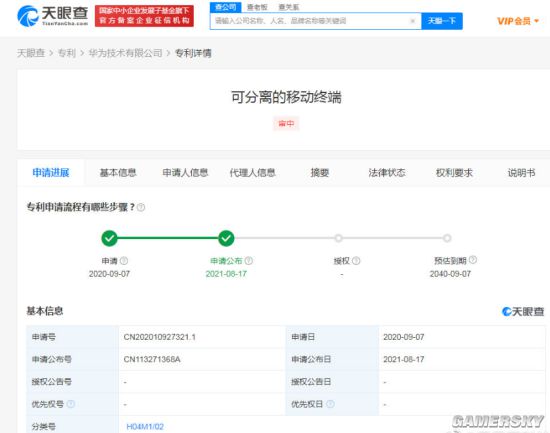
Task: Switch to the 摘要 tab
Action: pyautogui.click(x=320, y=173)
